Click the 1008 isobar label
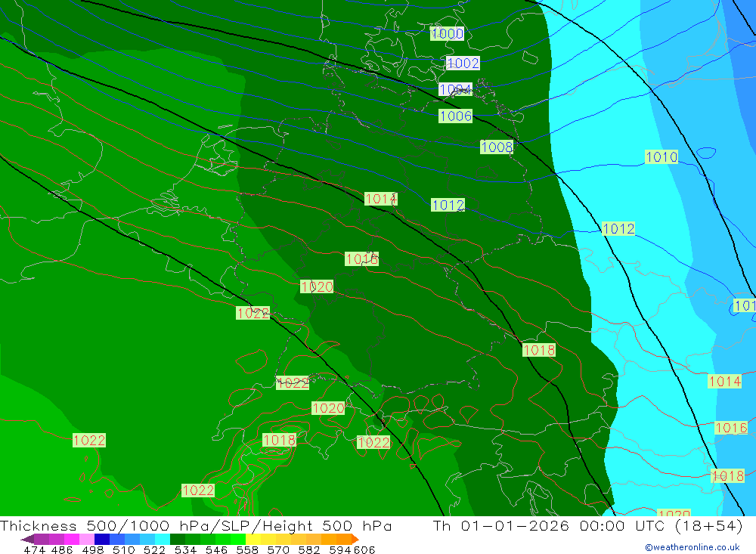756x554 pixels. click(497, 147)
